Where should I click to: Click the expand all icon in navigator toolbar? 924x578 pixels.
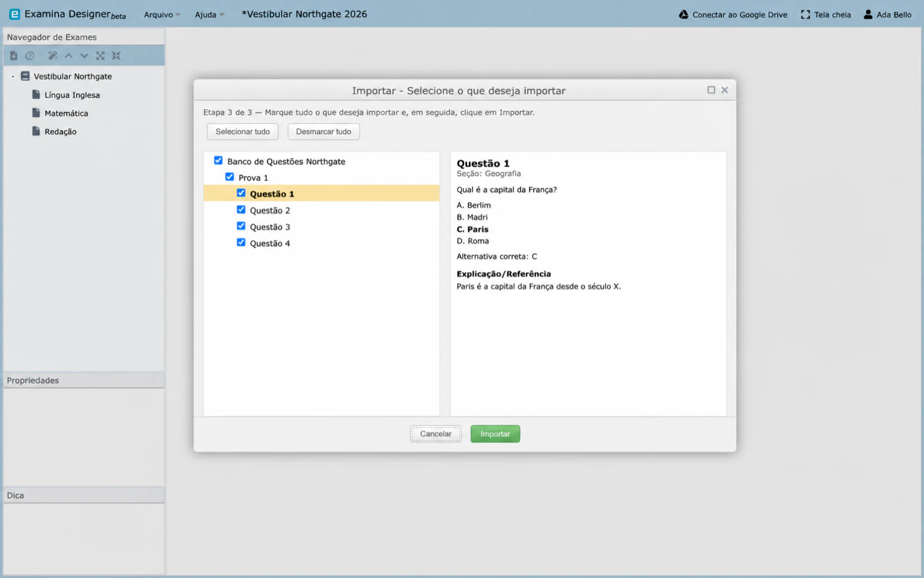click(100, 56)
